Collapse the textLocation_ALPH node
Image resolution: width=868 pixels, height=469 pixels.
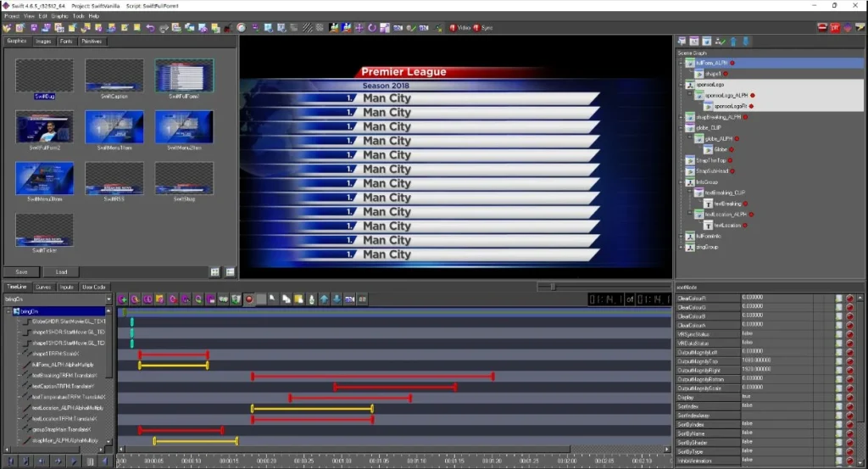[690, 215]
